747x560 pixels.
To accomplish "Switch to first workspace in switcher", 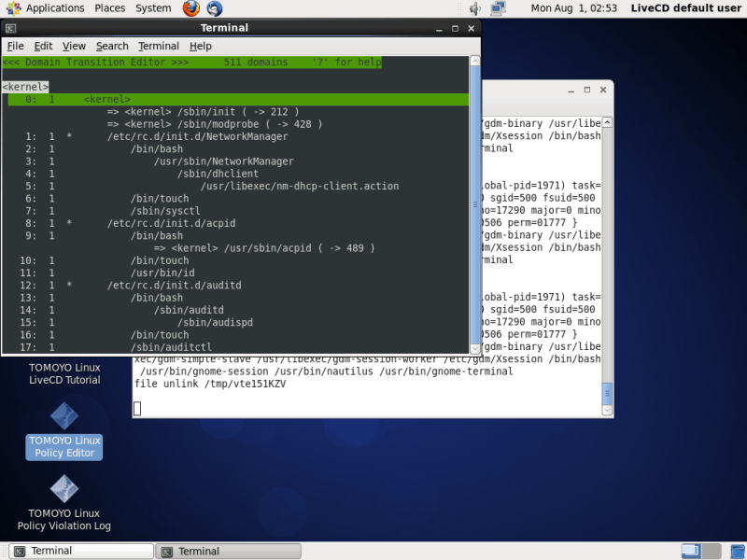I will [x=691, y=551].
